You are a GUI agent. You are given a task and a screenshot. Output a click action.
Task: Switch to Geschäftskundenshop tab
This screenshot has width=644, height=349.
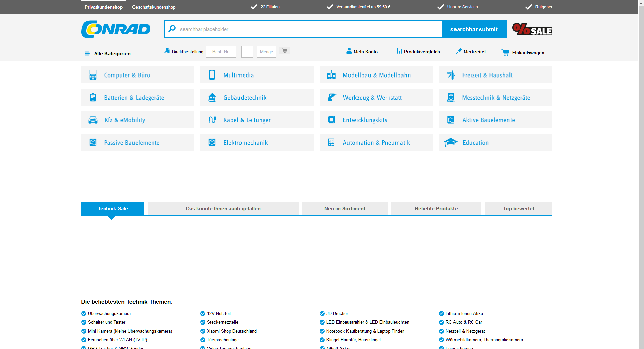point(154,7)
